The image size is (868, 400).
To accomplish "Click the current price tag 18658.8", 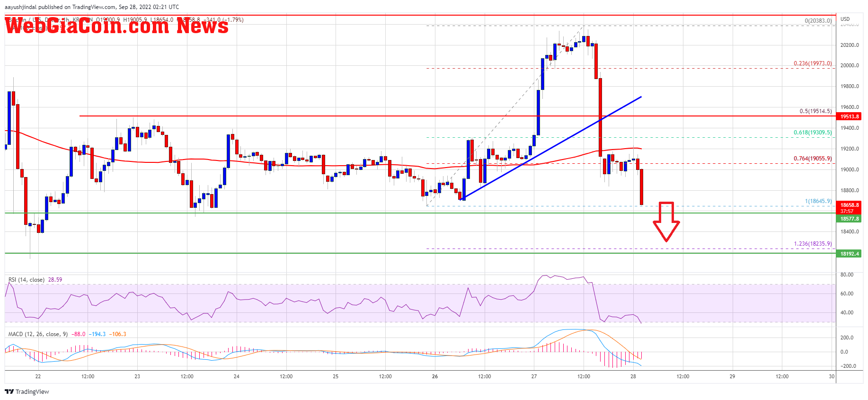I will 849,205.
